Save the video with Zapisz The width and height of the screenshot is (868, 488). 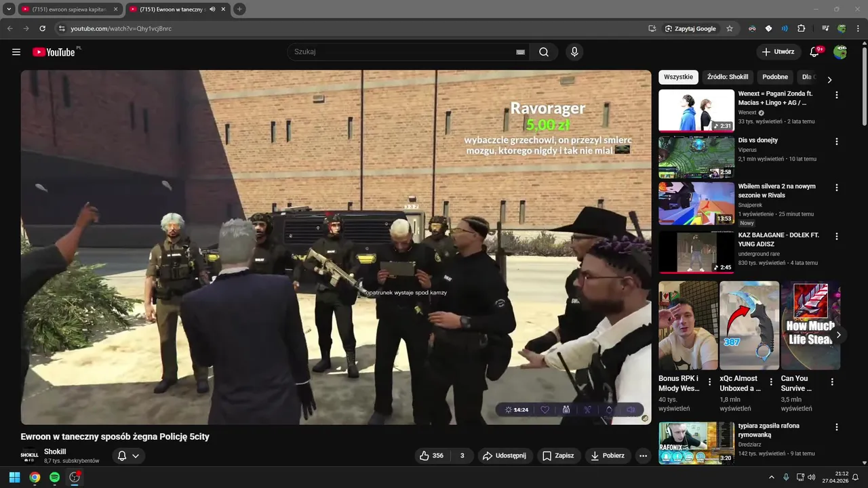coord(558,456)
